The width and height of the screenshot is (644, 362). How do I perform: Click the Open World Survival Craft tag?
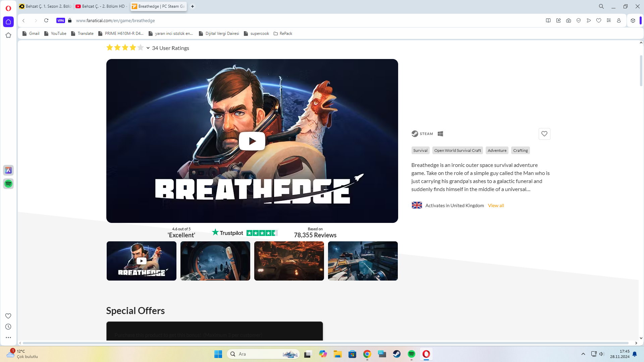click(x=457, y=150)
